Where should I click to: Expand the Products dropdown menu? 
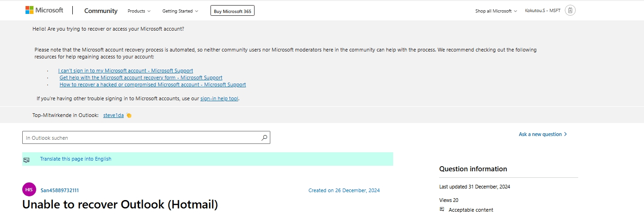[139, 11]
